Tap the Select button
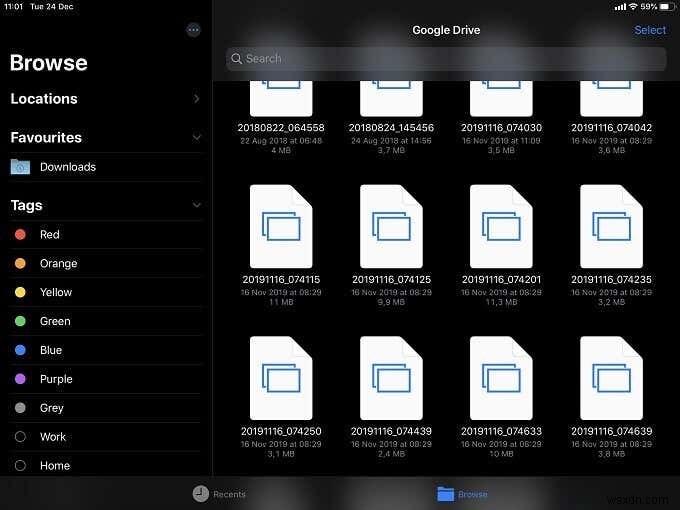This screenshot has width=680, height=510. (x=650, y=30)
